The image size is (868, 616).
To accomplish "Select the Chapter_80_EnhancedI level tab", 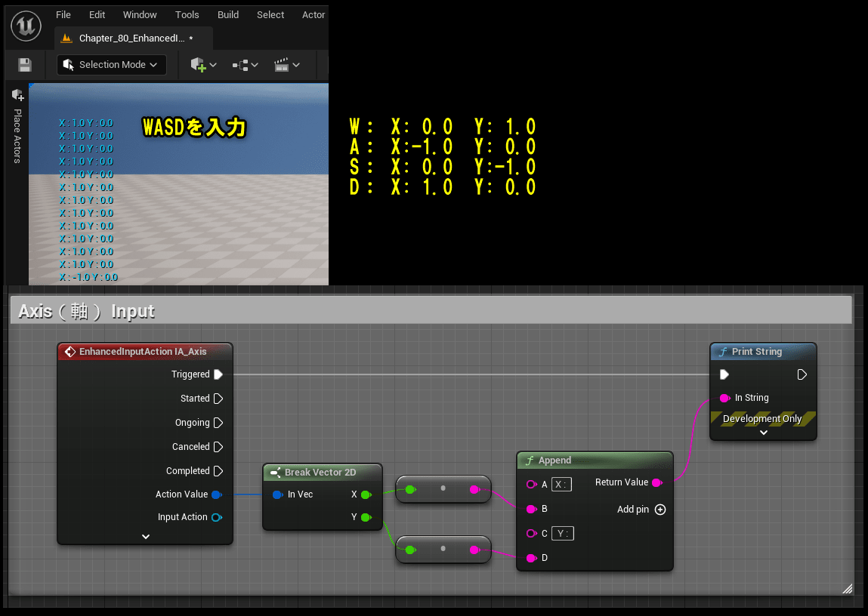I will click(x=130, y=38).
